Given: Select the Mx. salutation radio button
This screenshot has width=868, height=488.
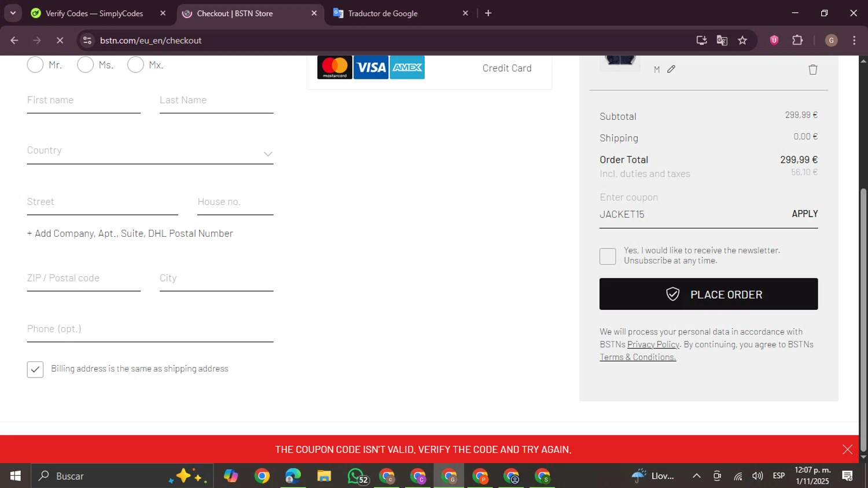Looking at the screenshot, I should click(x=135, y=65).
